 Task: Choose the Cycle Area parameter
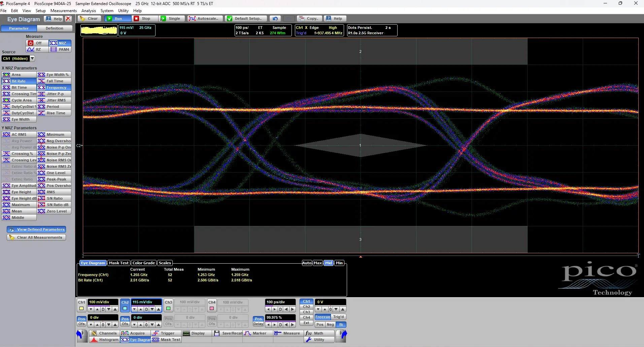pyautogui.click(x=19, y=100)
